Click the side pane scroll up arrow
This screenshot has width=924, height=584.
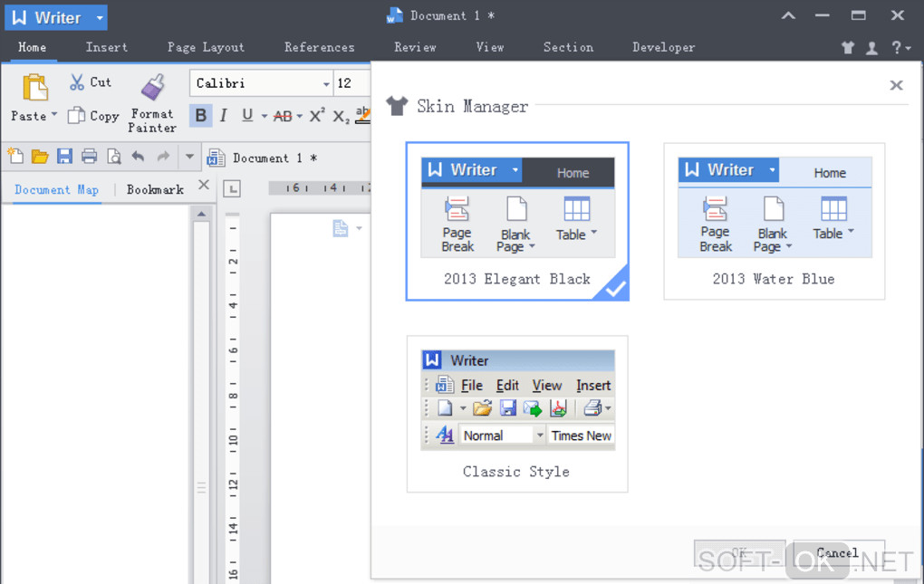[x=201, y=214]
